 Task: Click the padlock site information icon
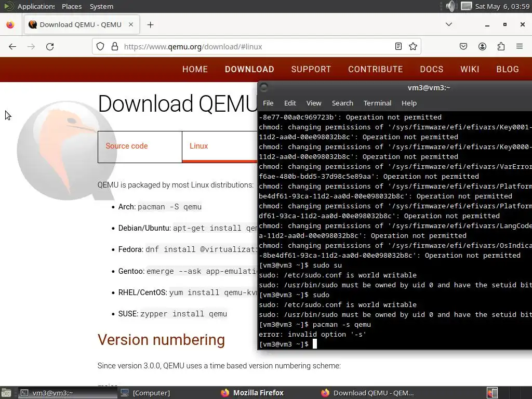115,46
